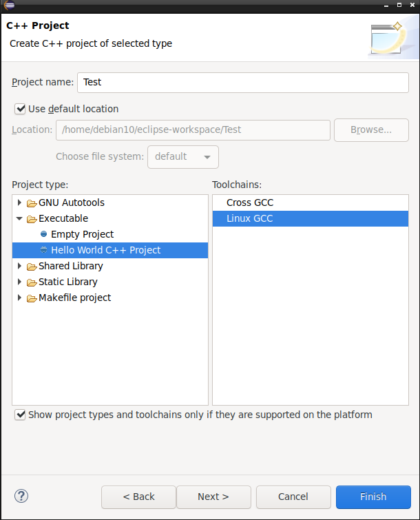Click the Finish button

[x=373, y=497]
